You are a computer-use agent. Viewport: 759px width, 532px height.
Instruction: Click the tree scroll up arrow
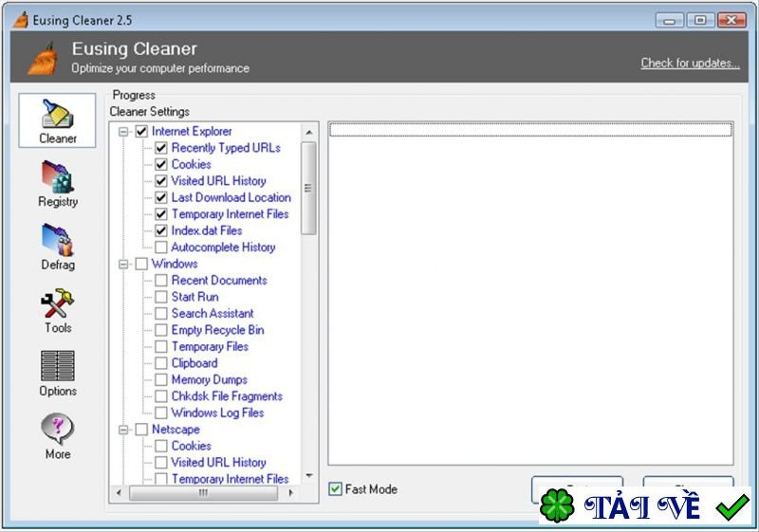(309, 132)
